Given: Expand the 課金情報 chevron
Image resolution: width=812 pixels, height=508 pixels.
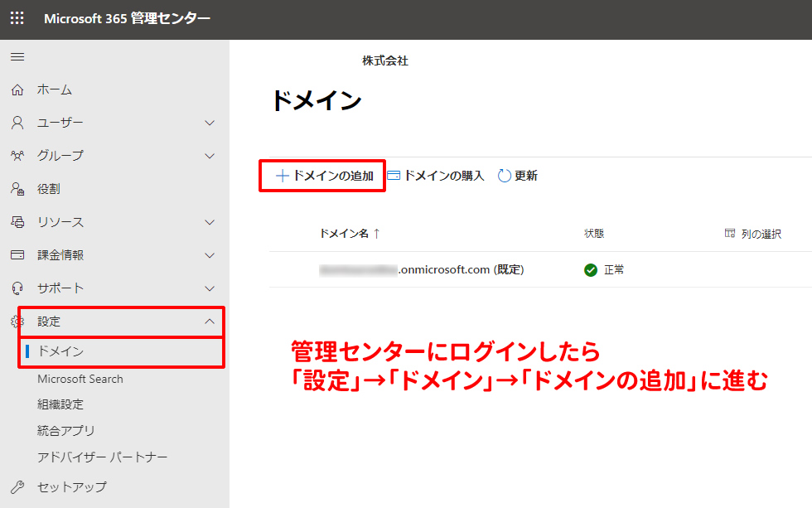Looking at the screenshot, I should (209, 255).
